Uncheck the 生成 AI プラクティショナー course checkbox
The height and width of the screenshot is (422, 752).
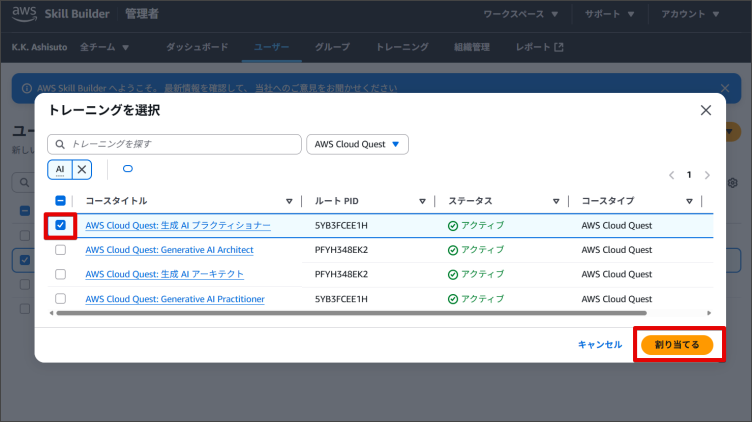point(60,226)
